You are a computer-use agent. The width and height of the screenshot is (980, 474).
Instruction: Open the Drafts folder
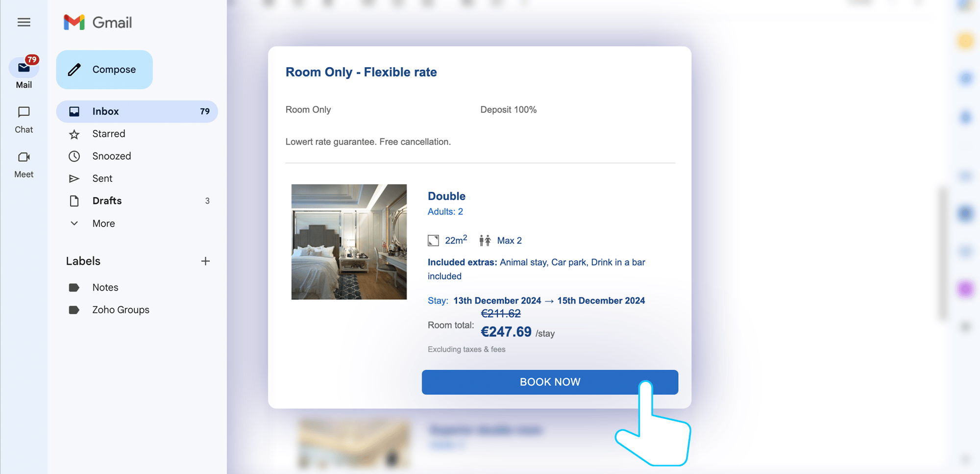coord(107,201)
